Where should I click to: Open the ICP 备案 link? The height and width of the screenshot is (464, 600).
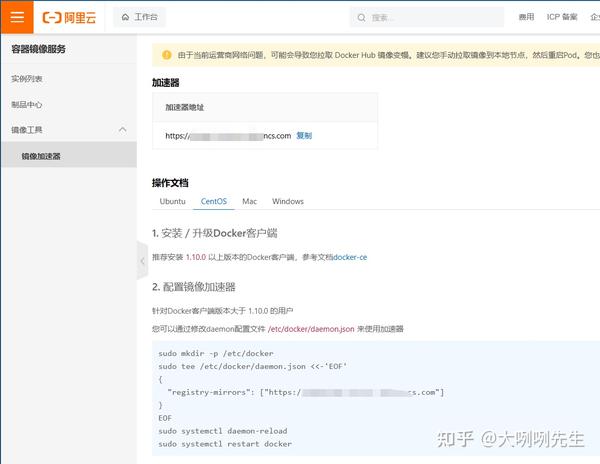(x=562, y=17)
